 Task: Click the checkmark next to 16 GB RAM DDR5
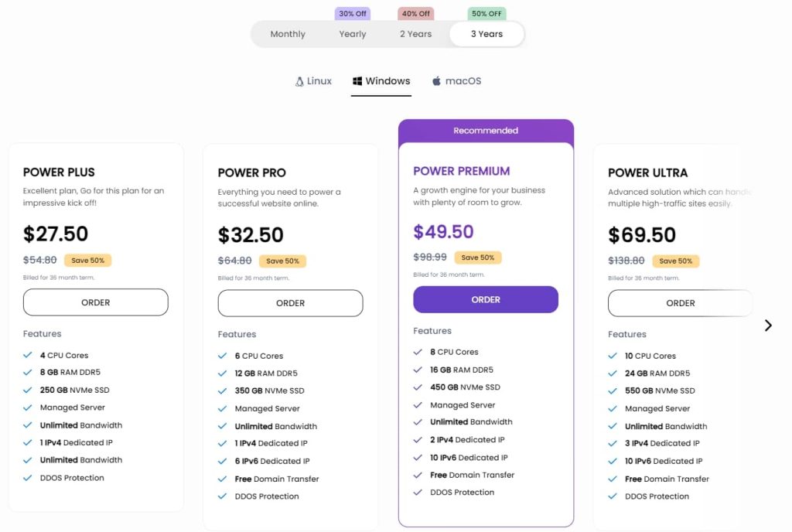pyautogui.click(x=418, y=370)
